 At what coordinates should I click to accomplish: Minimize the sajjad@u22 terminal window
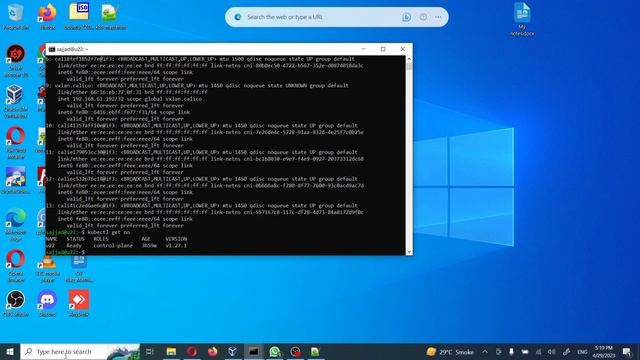[x=364, y=49]
